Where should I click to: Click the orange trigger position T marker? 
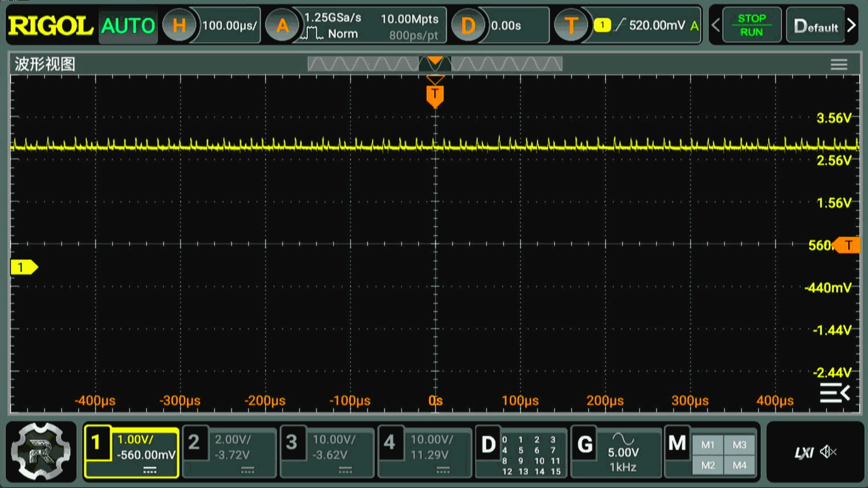(x=435, y=96)
